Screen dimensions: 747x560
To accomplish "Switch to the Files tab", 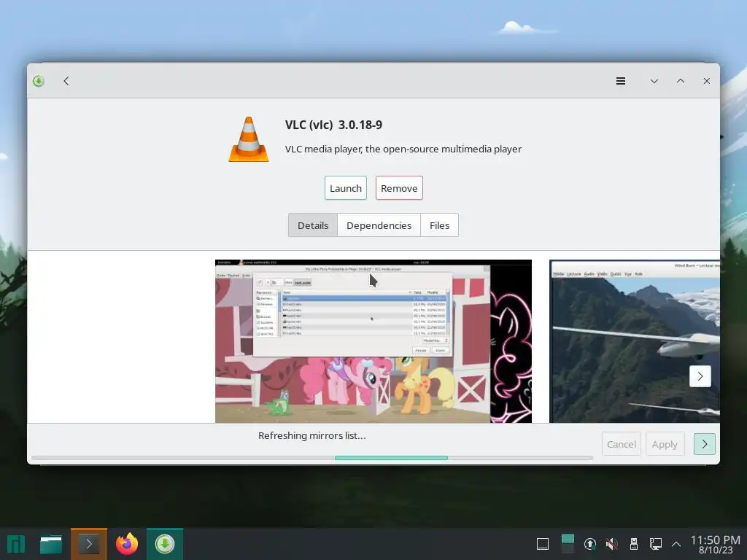I will (x=439, y=225).
